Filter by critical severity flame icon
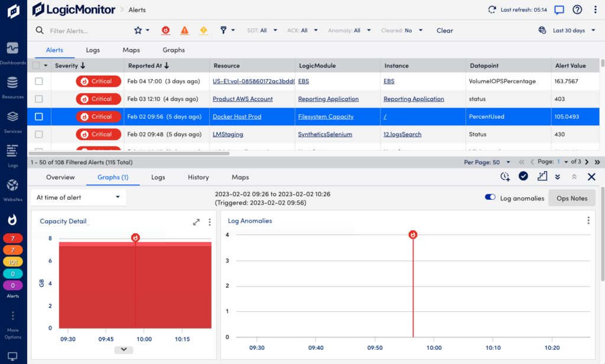 [165, 30]
